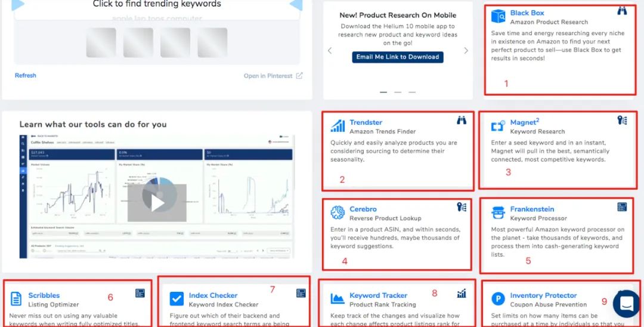The height and width of the screenshot is (327, 644).
Task: Click the Black Box cube icon
Action: pos(498,16)
